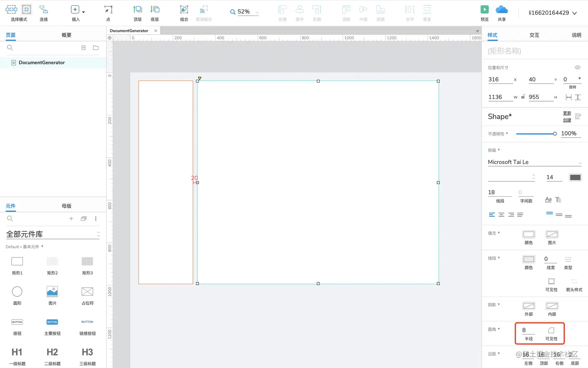Open the li16620164429 account menu
The width and height of the screenshot is (588, 368).
pos(553,13)
